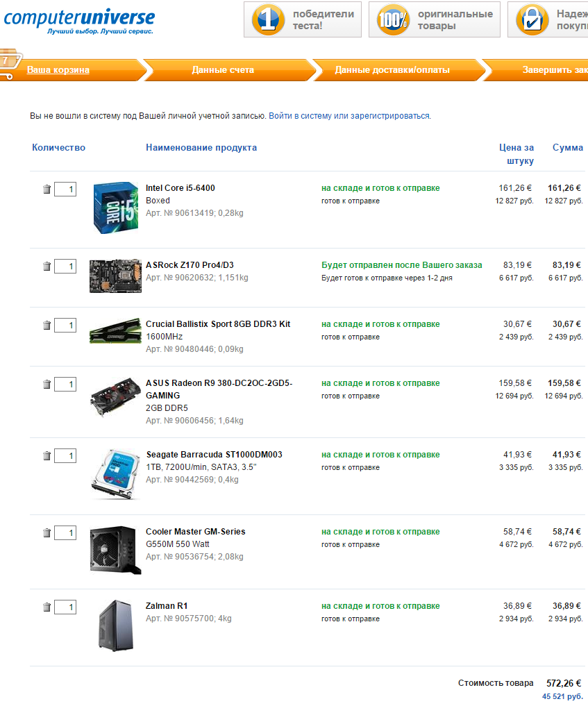588x706 pixels.
Task: Click quantity field for Intel Core i5-6400
Action: coord(65,189)
